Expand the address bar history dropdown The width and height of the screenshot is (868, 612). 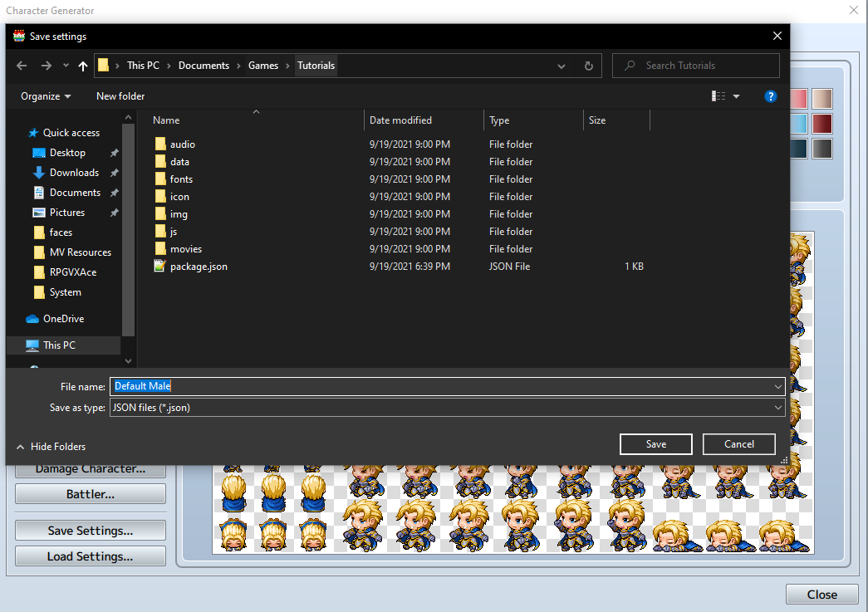click(x=562, y=66)
